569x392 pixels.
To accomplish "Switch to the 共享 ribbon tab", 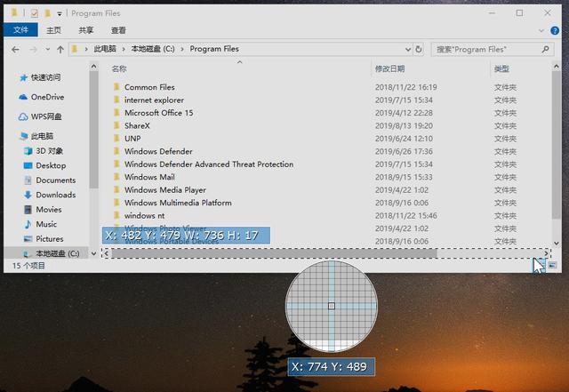I will click(x=86, y=30).
